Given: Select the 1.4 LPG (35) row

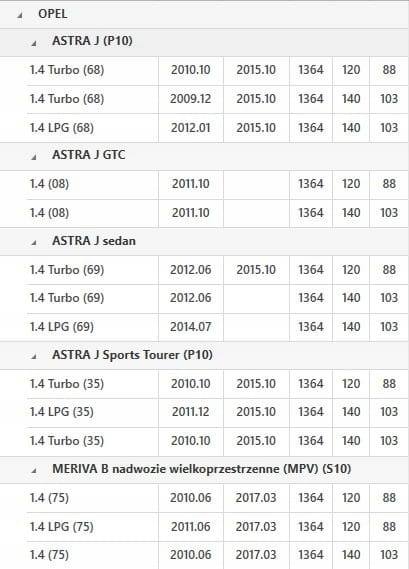Looking at the screenshot, I should tap(217, 413).
